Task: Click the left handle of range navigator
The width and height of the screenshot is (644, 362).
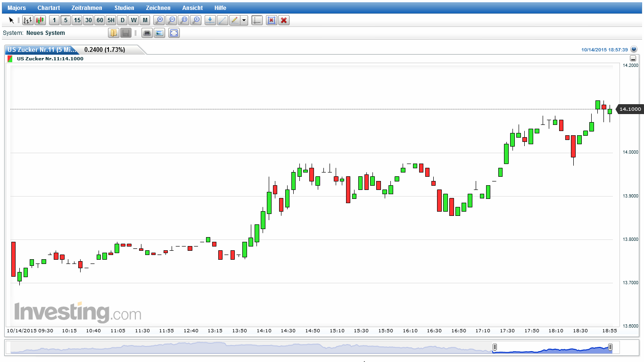Action: [x=495, y=347]
